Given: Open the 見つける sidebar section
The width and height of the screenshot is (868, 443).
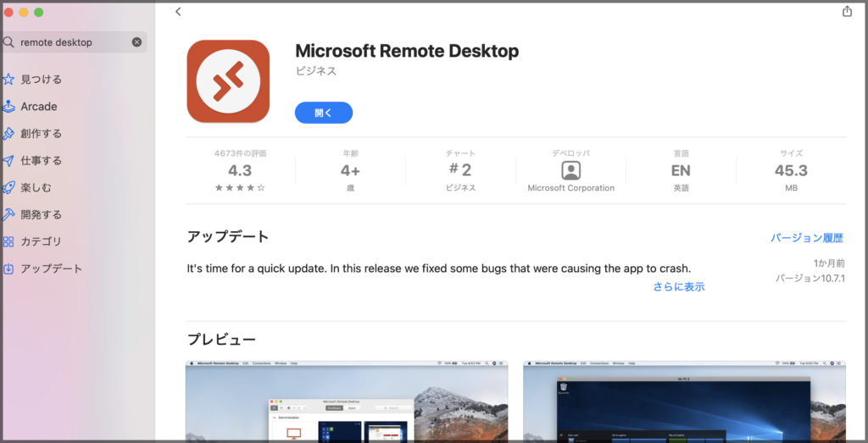Looking at the screenshot, I should point(41,79).
